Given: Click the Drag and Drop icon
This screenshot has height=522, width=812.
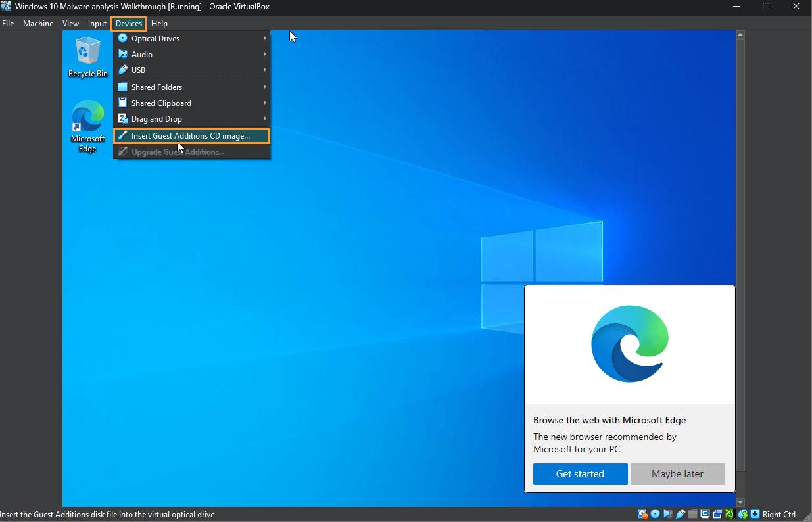Looking at the screenshot, I should point(122,118).
